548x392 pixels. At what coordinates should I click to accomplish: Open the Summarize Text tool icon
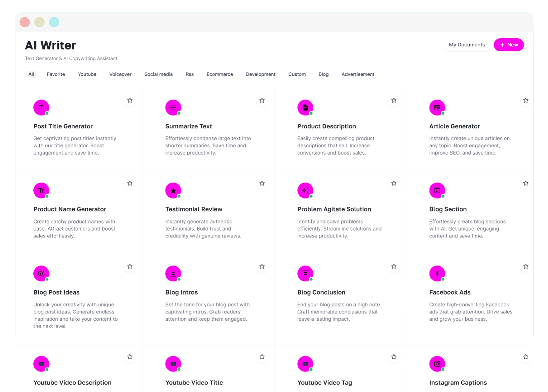coord(173,108)
